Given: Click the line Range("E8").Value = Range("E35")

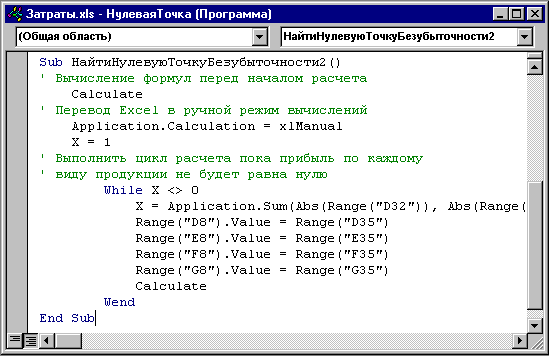Looking at the screenshot, I should coord(262,239).
